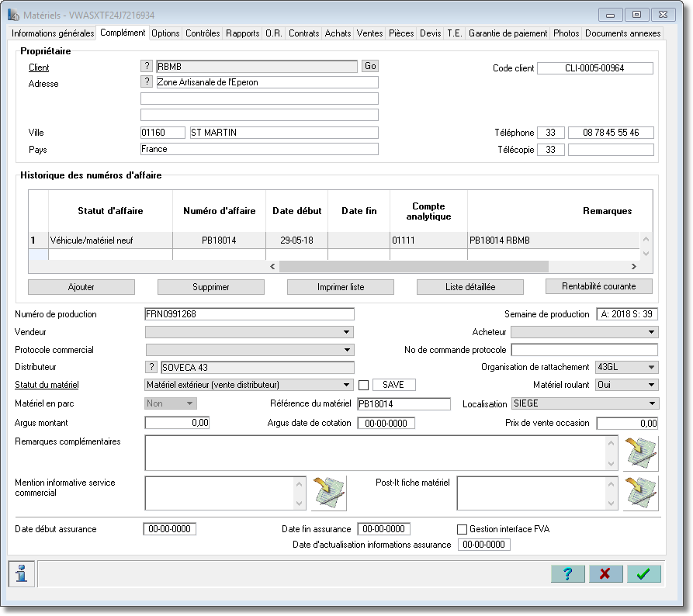The height and width of the screenshot is (616, 693).
Task: Click the blue question mark help button
Action: (x=568, y=573)
